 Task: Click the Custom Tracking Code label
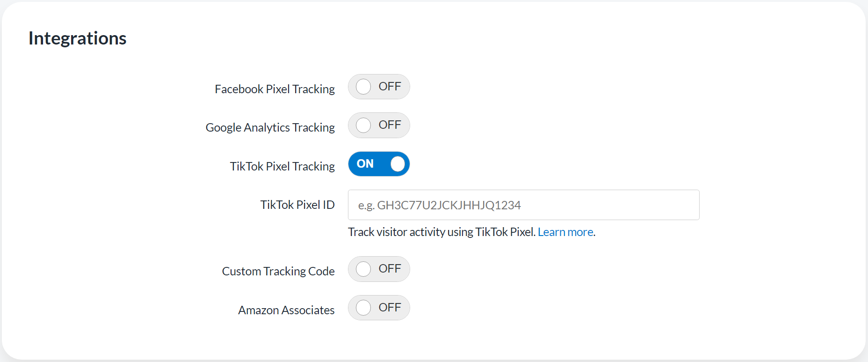pyautogui.click(x=278, y=271)
